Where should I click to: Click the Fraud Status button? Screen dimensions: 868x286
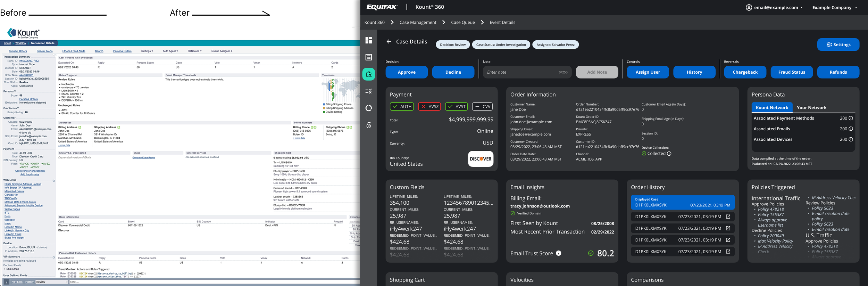click(x=792, y=72)
